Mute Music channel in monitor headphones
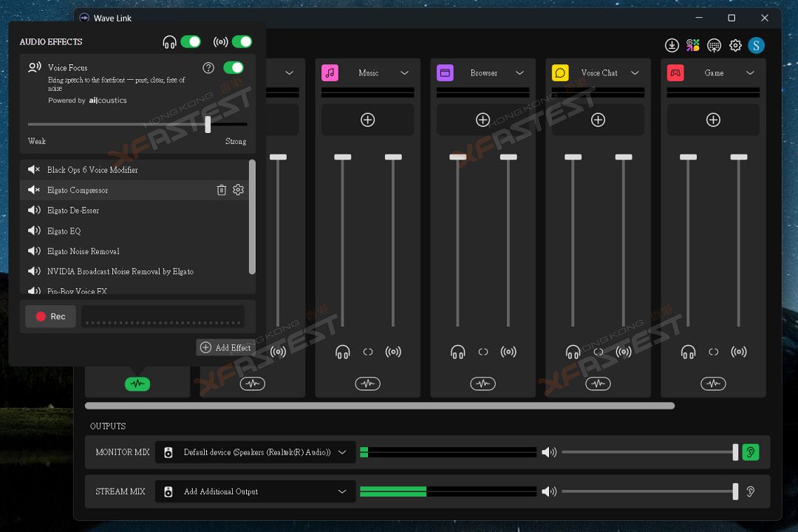The height and width of the screenshot is (532, 798). (x=343, y=352)
